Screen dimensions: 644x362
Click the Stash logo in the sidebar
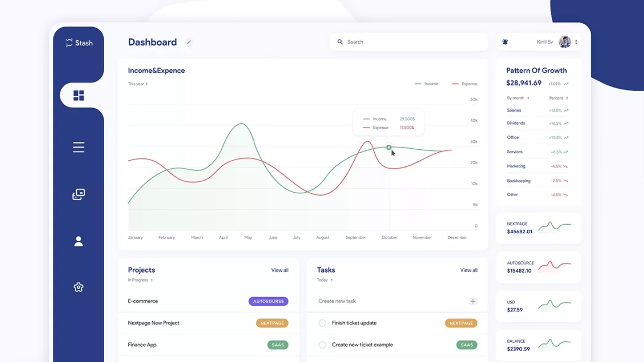(x=79, y=43)
